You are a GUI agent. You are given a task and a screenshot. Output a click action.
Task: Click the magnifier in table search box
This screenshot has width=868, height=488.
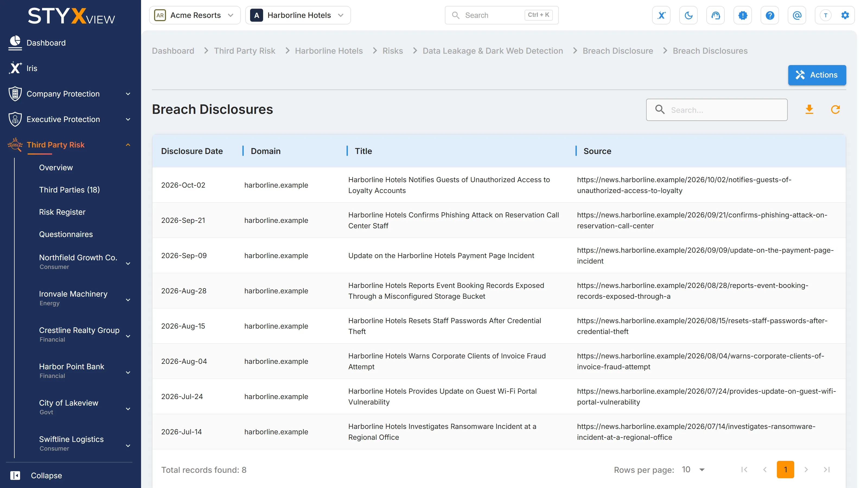660,110
